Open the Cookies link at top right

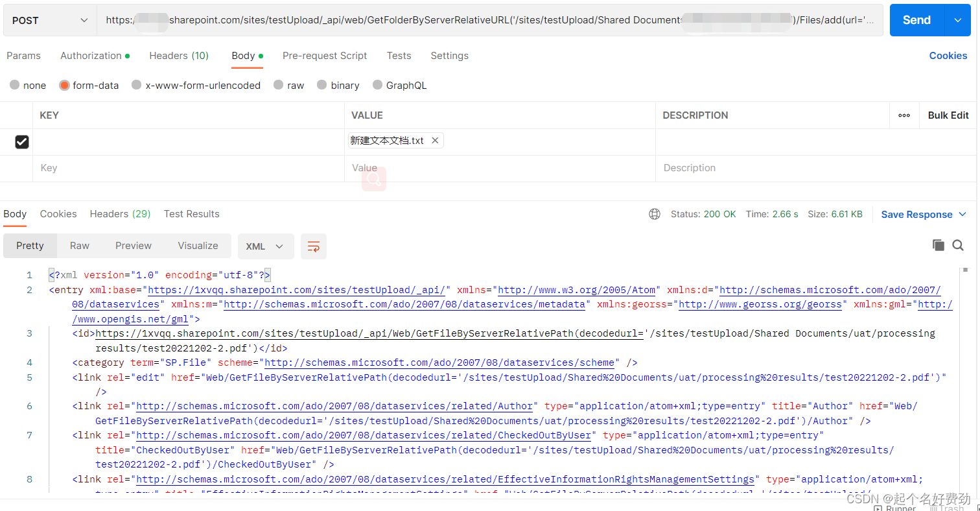coord(948,56)
